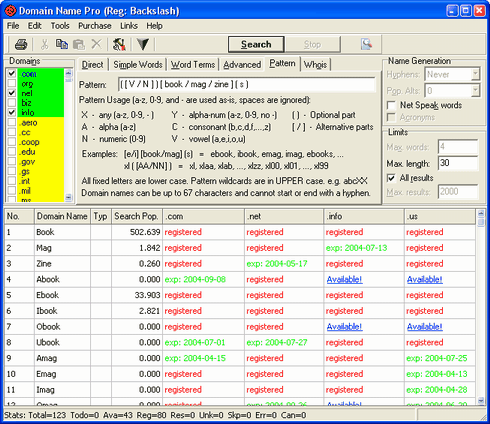This screenshot has height=424, width=490.
Task: Click the Paste toolbar icon
Action: 79,44
